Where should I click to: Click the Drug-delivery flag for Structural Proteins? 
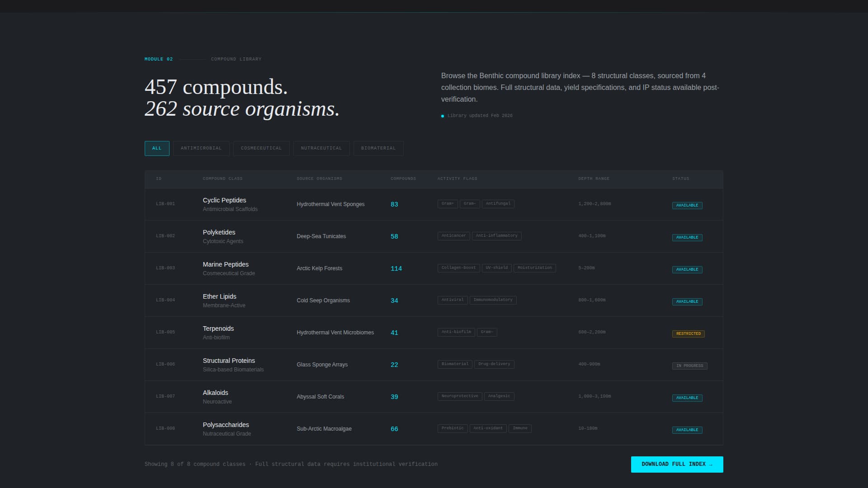pos(494,364)
